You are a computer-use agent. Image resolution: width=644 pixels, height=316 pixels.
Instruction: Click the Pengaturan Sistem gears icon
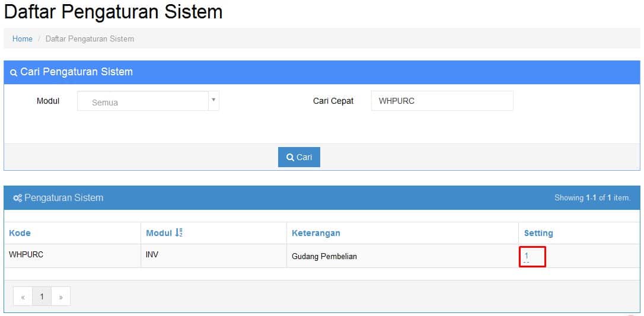tap(17, 198)
